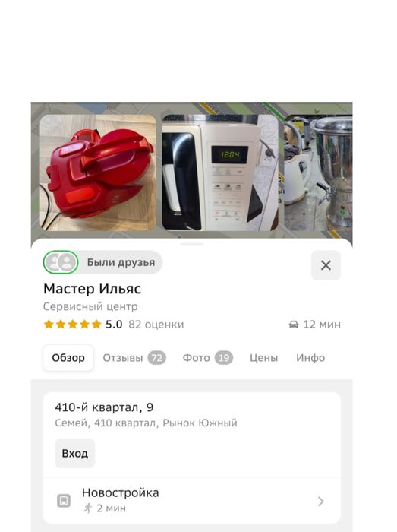Switch to the Отзывы tab
Image resolution: width=397 pixels, height=532 pixels.
pyautogui.click(x=134, y=358)
